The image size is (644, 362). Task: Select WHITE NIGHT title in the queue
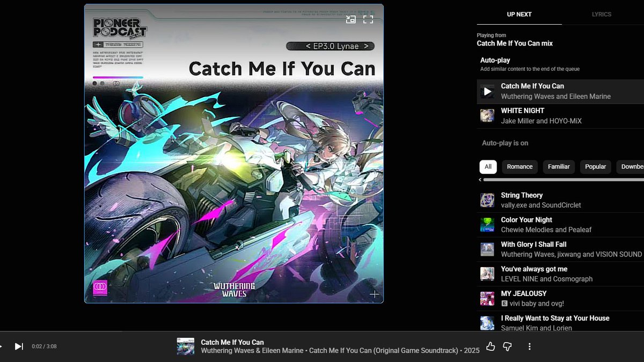tap(523, 110)
